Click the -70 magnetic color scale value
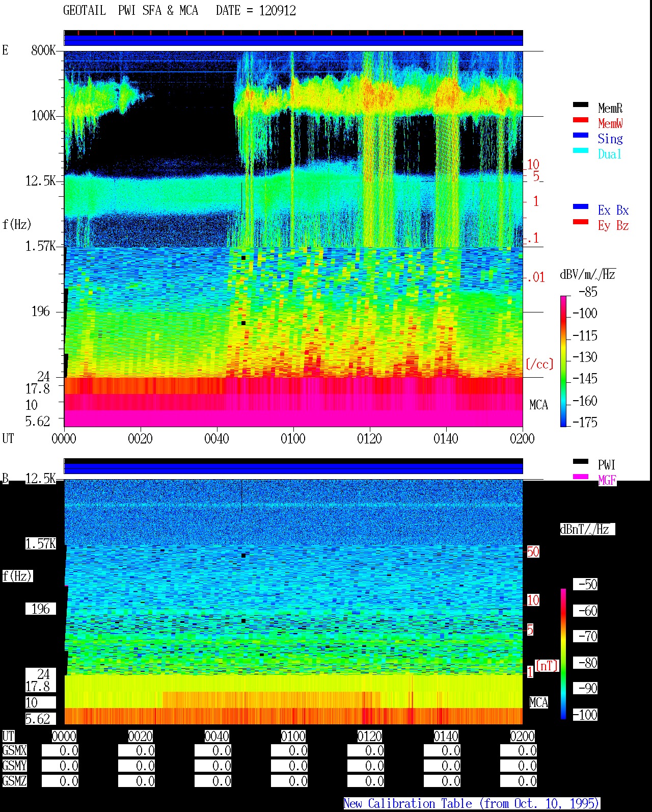 pyautogui.click(x=586, y=637)
